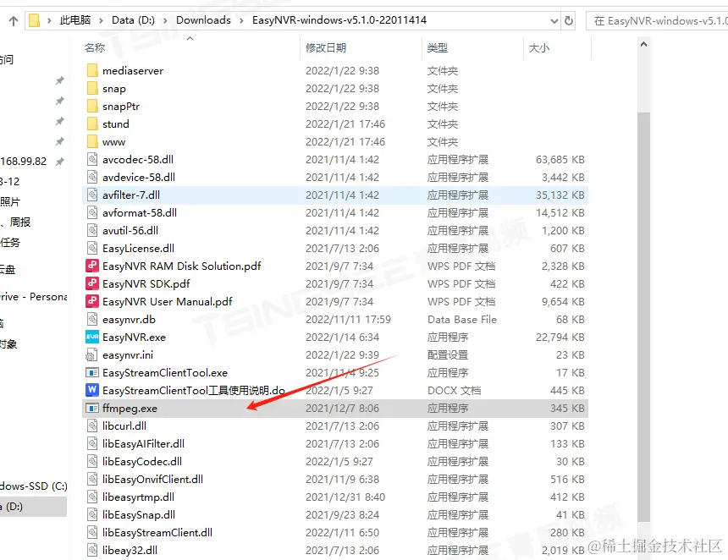The height and width of the screenshot is (560, 728).
Task: Select the avformat-58.dll file icon
Action: 92,212
